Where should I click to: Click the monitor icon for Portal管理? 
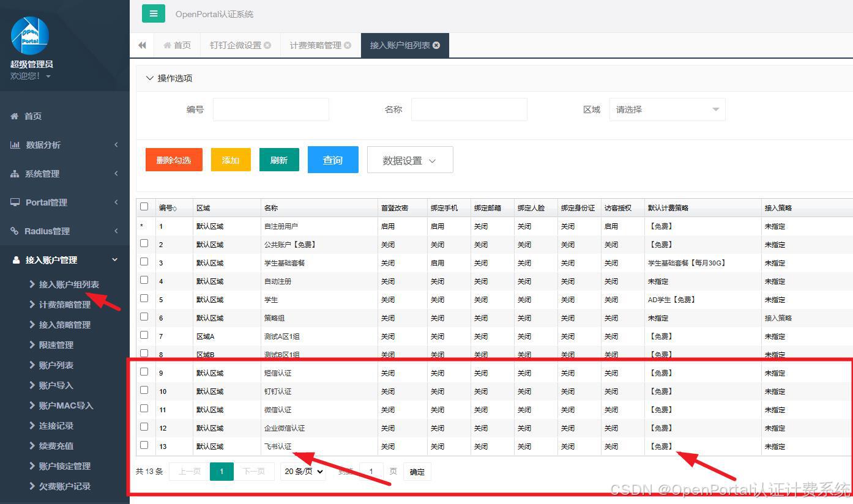tap(15, 202)
